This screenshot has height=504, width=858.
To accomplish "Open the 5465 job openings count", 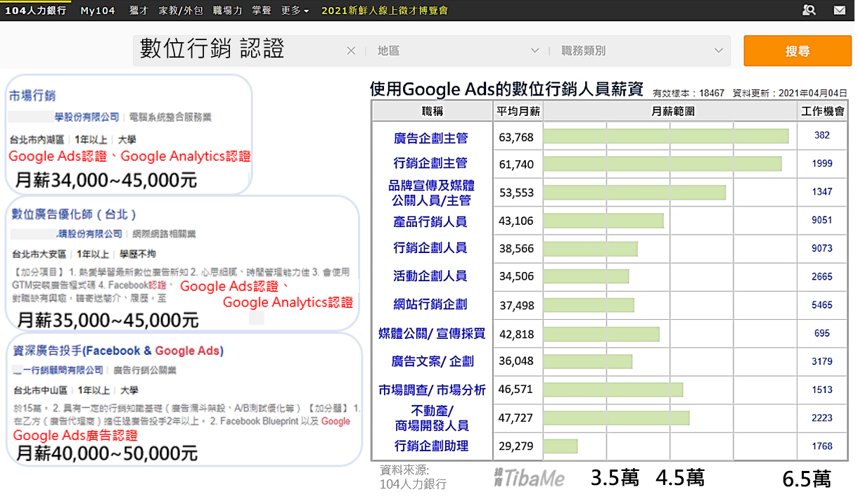I will (822, 305).
